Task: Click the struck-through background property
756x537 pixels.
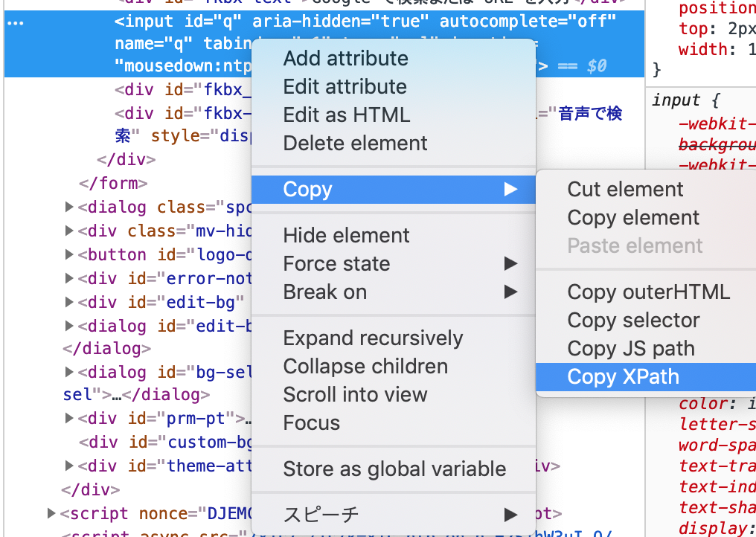Action: tap(717, 144)
